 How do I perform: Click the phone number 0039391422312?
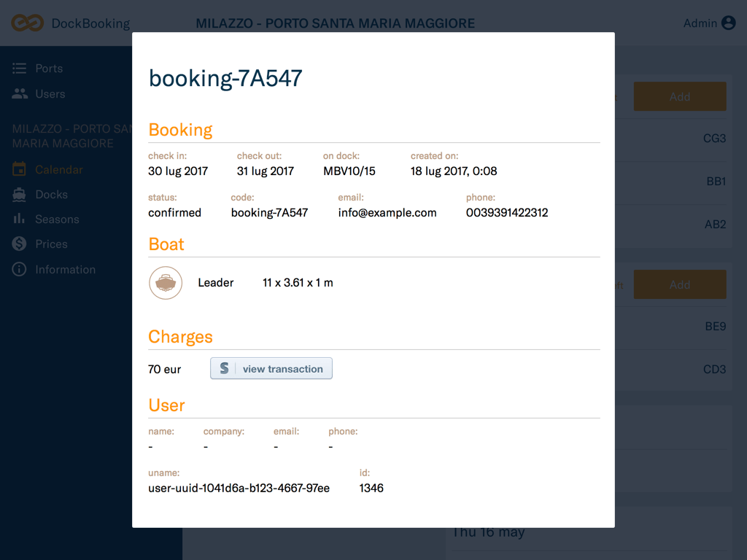[x=507, y=212]
